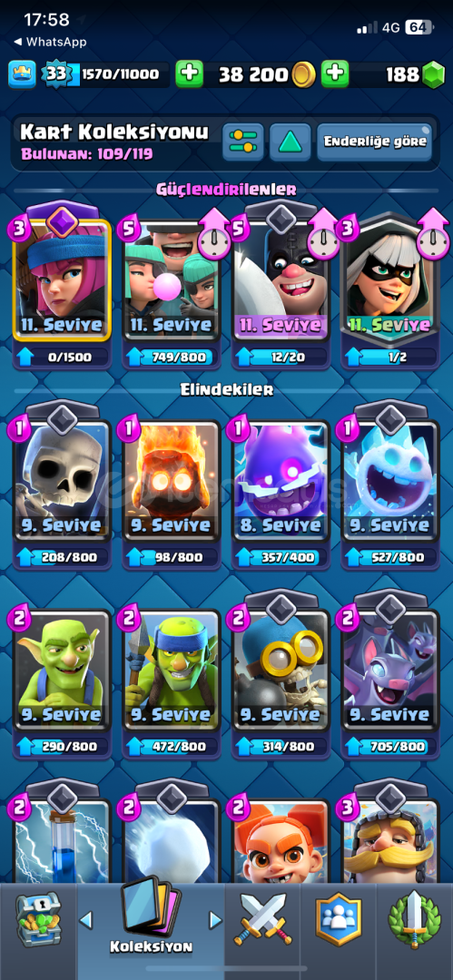Screen dimensions: 453x980
Task: Open the card filter sliders button
Action: click(x=243, y=142)
